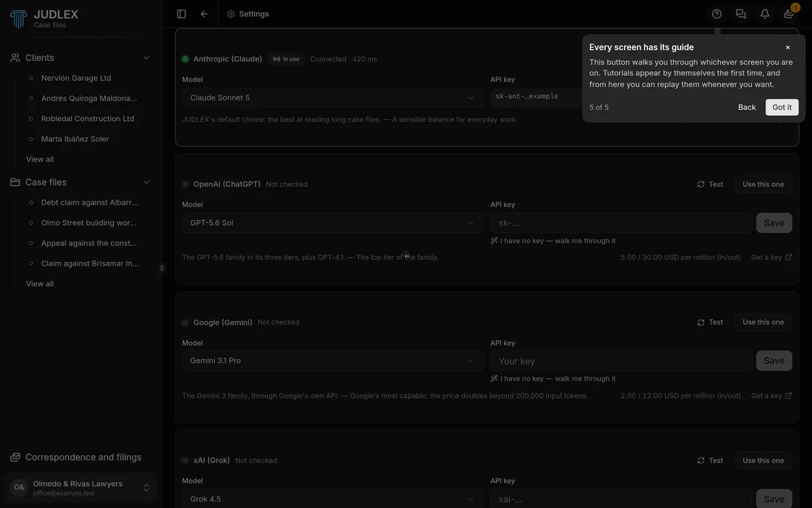Click the OpenAI Test refresh icon

tap(701, 184)
